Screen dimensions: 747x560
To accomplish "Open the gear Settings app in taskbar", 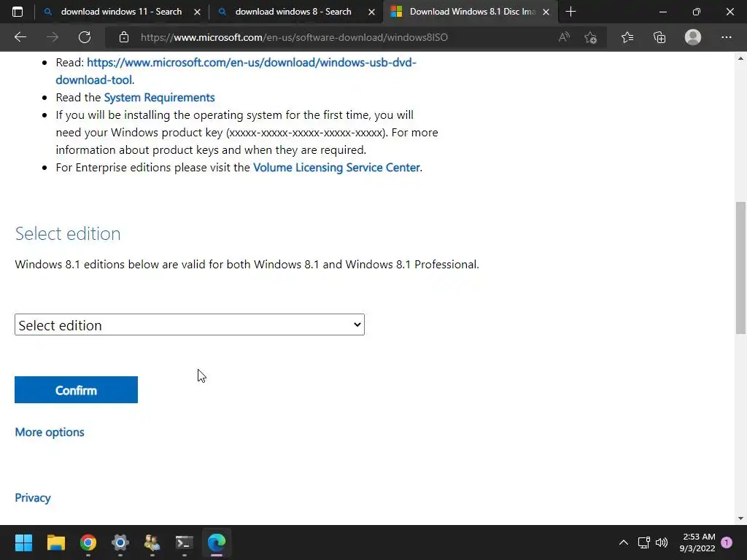I will coord(120,542).
